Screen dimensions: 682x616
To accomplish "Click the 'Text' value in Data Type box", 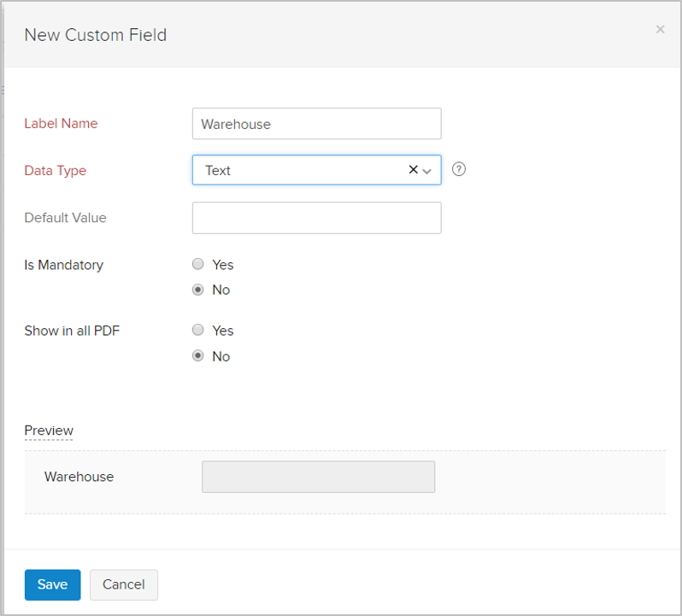I will point(219,171).
